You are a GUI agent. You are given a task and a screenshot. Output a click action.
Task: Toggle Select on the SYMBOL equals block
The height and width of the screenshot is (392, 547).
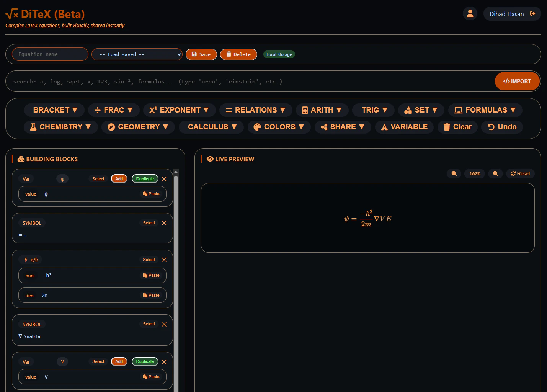149,222
